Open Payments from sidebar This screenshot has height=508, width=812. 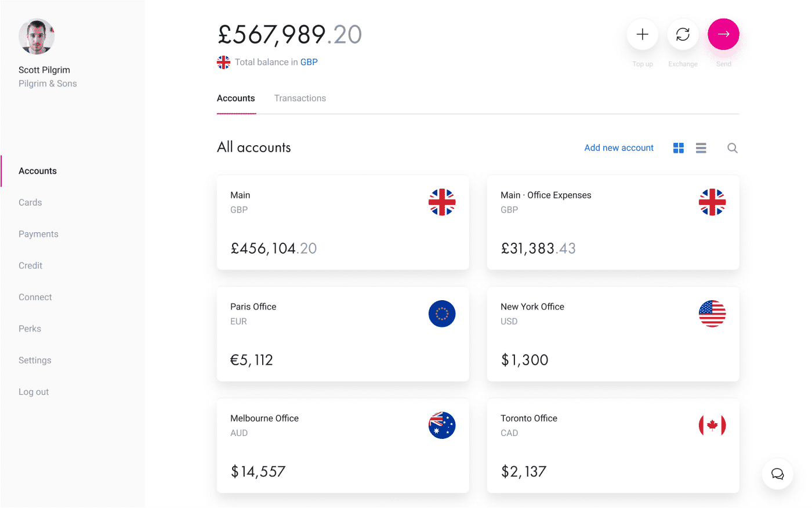38,234
